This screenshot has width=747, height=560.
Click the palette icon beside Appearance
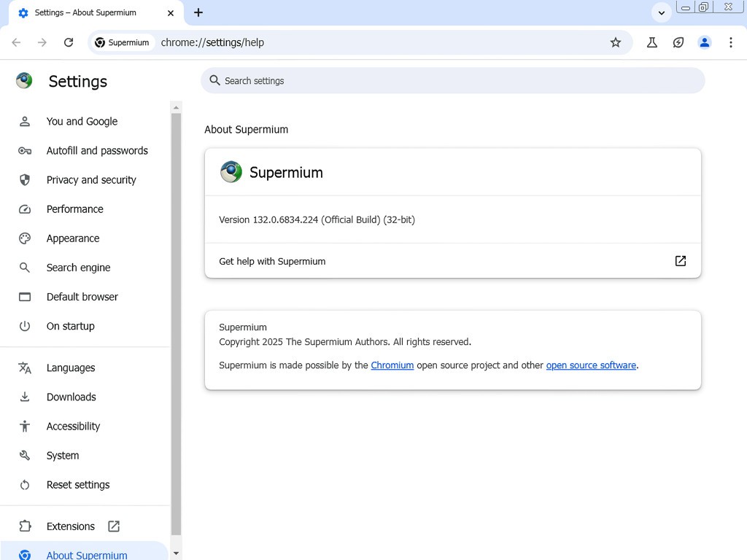tap(25, 238)
